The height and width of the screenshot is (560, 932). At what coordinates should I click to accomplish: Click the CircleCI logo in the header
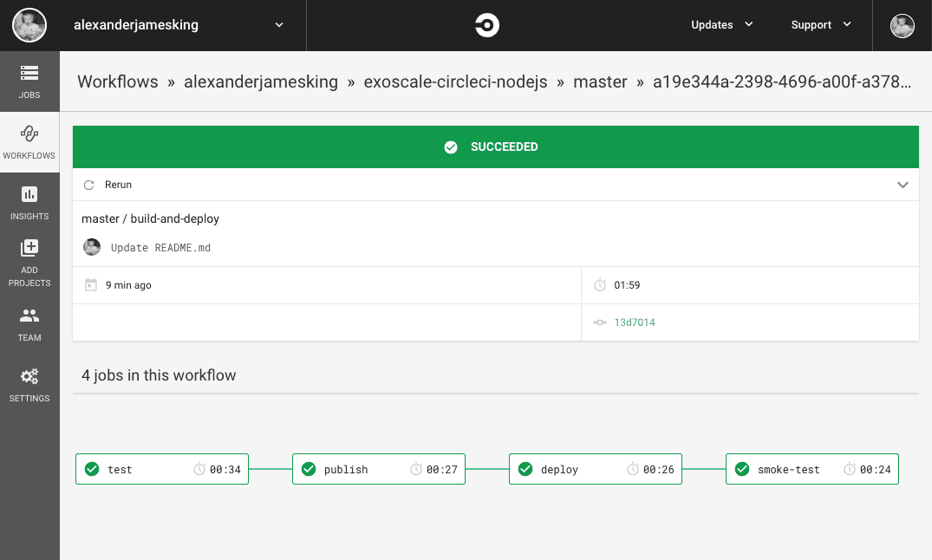point(486,25)
